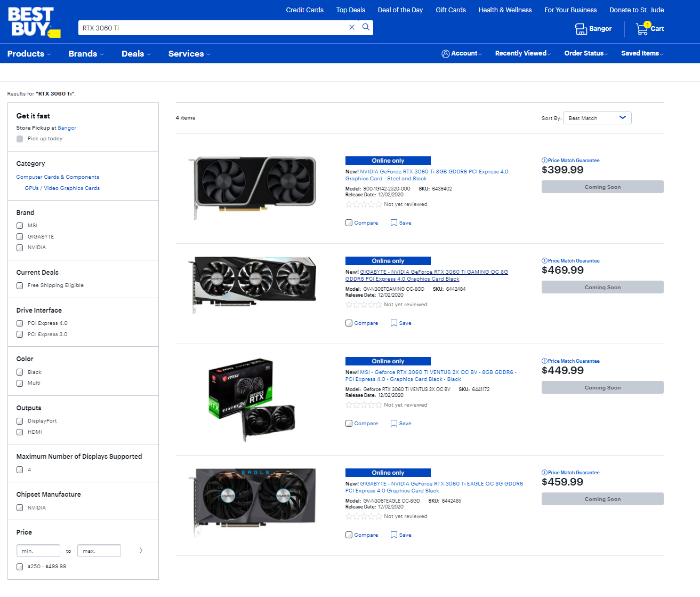Check the DisplayPort output filter
Viewport: 700px width, 597px height.
(20, 421)
